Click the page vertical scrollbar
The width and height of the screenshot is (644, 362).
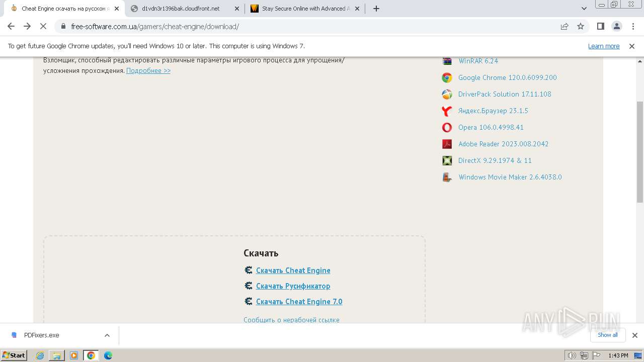click(640, 152)
